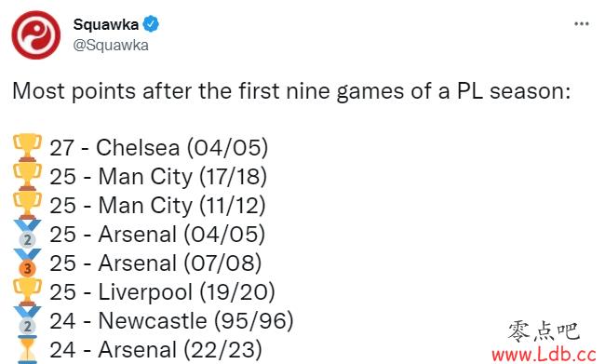Screen dimensions: 605x364
Task: Open the @Squawka handle link
Action: (111, 46)
